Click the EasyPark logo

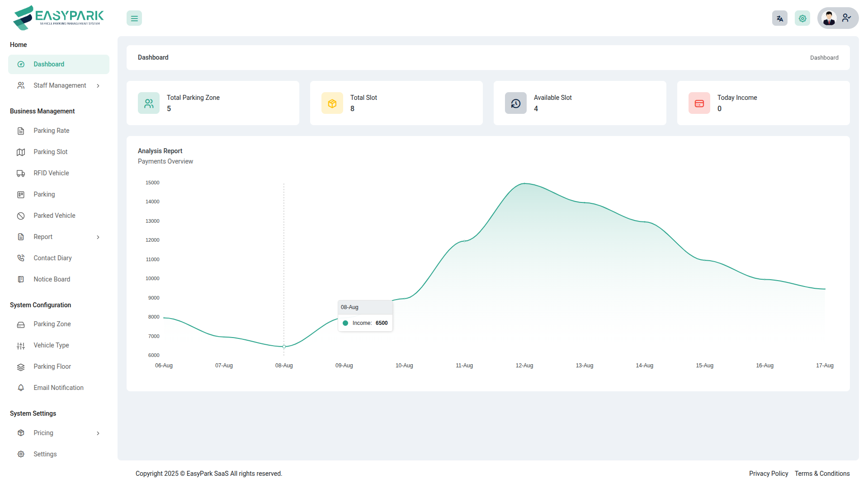tap(59, 18)
